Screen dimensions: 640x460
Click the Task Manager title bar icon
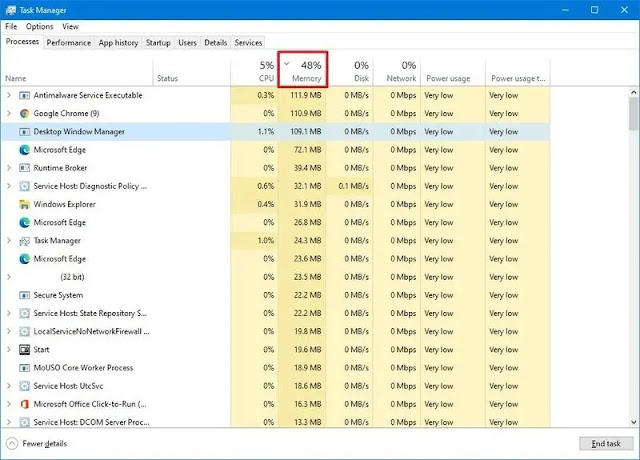tap(11, 10)
